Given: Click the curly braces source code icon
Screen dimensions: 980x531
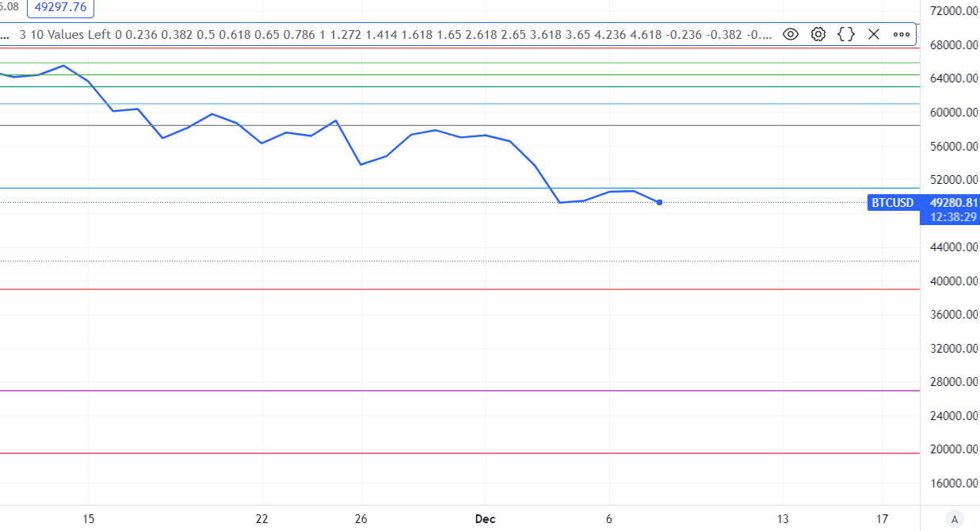Looking at the screenshot, I should click(845, 34).
